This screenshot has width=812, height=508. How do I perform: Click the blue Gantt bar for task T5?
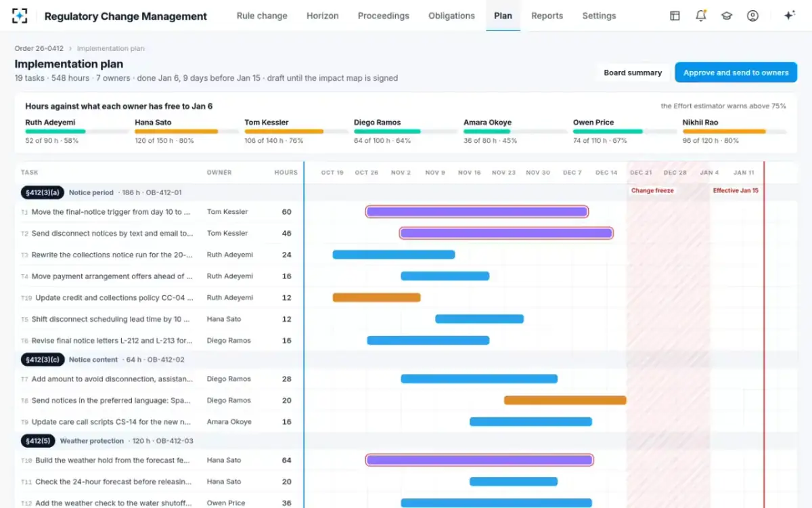pos(480,319)
